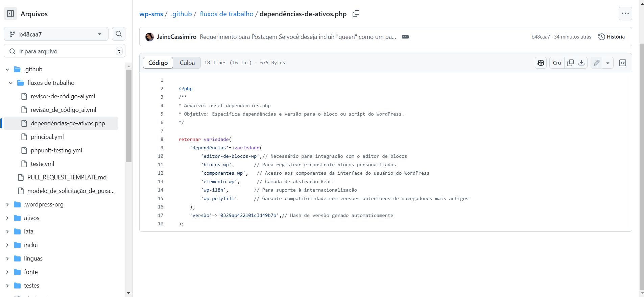Screen dimensions: 644x297
Task: Open more edit options dropdown arrow
Action: click(607, 63)
